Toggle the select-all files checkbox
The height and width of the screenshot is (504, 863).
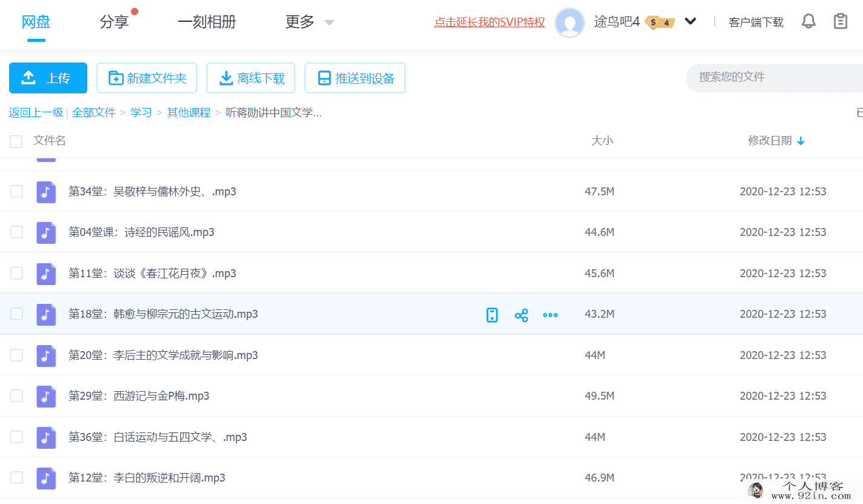16,141
